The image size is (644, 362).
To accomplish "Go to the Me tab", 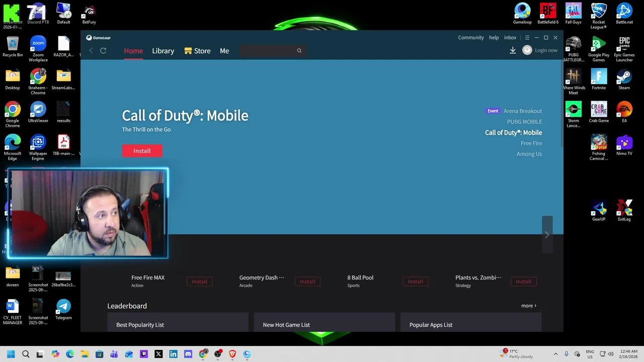I will click(224, 51).
